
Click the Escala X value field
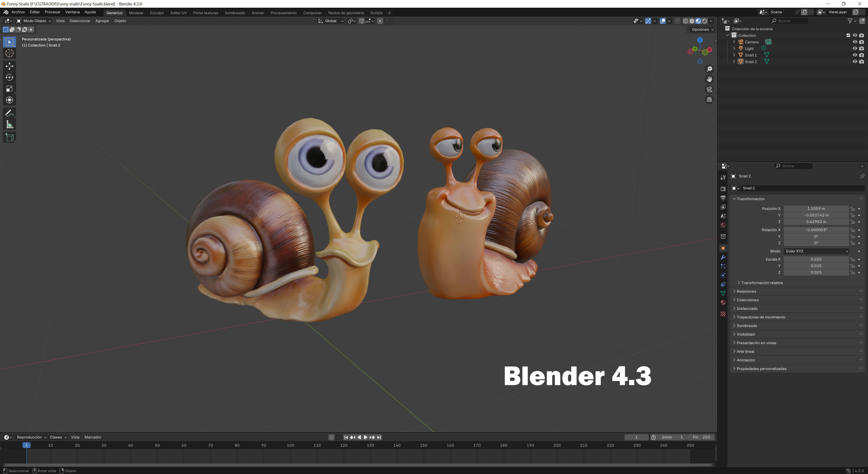(x=816, y=259)
